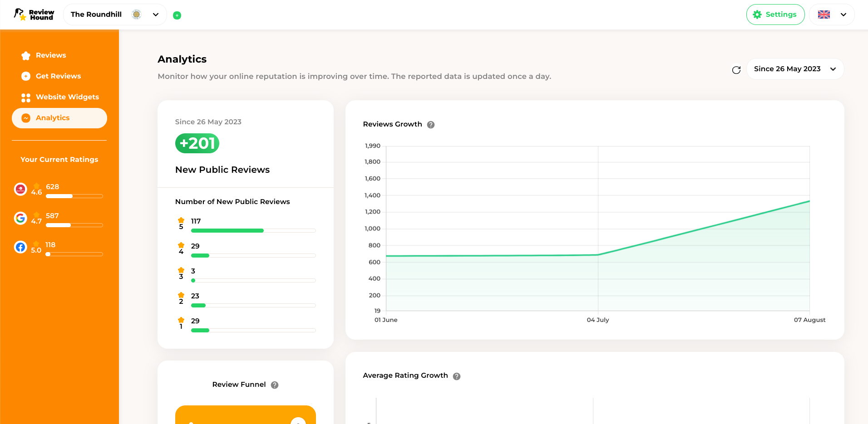Open the Since 26 May 2023 date dropdown
This screenshot has width=868, height=424.
[x=795, y=69]
